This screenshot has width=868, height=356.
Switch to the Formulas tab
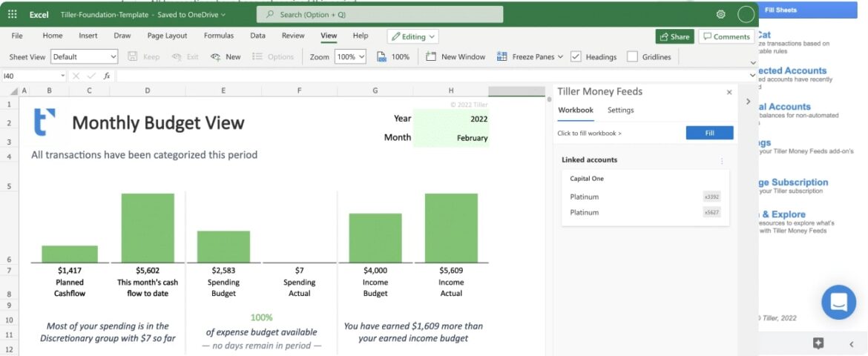219,36
